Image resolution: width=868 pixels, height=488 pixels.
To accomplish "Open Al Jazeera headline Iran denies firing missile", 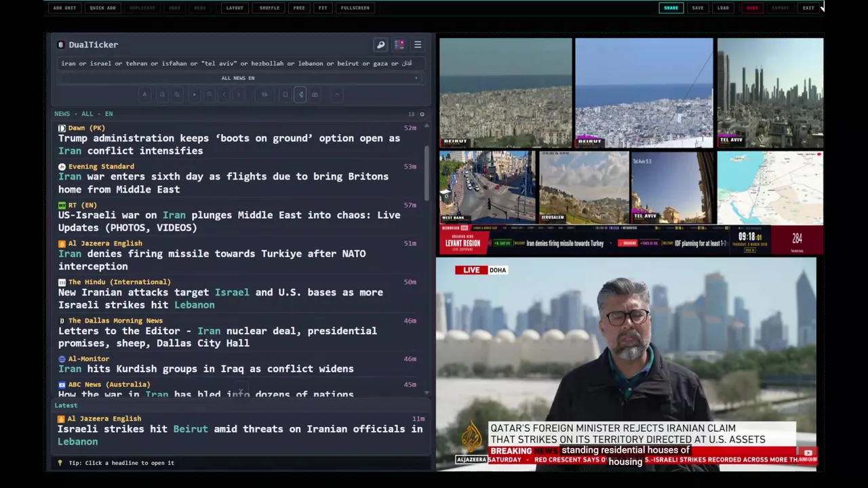I will click(x=212, y=260).
